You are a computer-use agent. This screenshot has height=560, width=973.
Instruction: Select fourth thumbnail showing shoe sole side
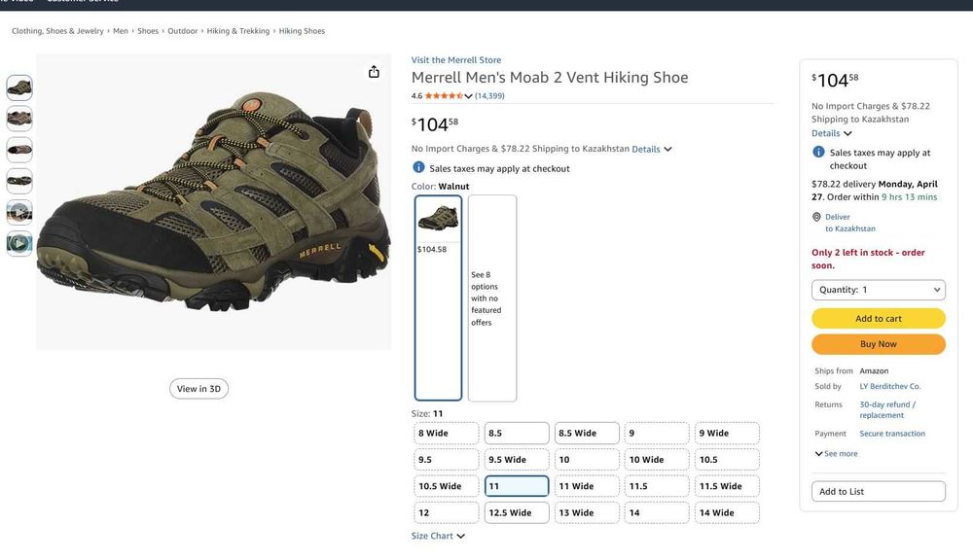[x=19, y=181]
